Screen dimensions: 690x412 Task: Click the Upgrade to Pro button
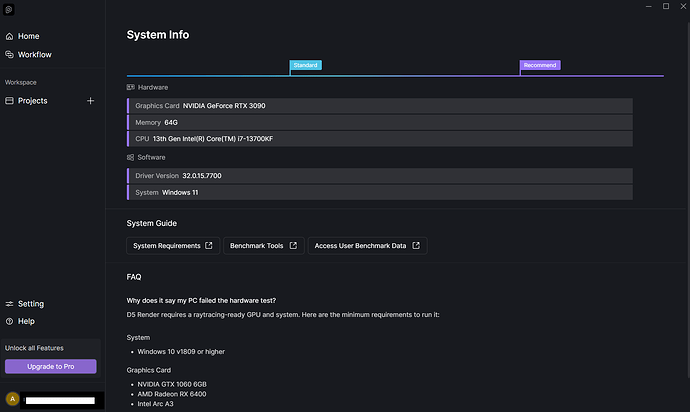[51, 366]
